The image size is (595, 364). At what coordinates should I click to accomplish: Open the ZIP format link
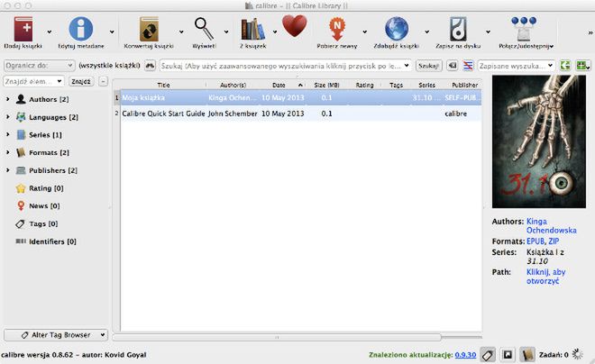(554, 241)
